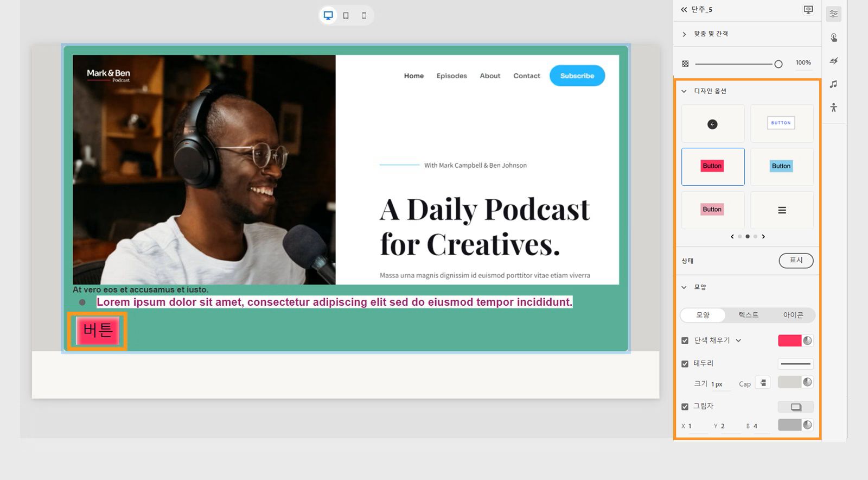Viewport: 868px width, 480px height.
Task: Open the audio music-note panel icon
Action: coord(834,84)
